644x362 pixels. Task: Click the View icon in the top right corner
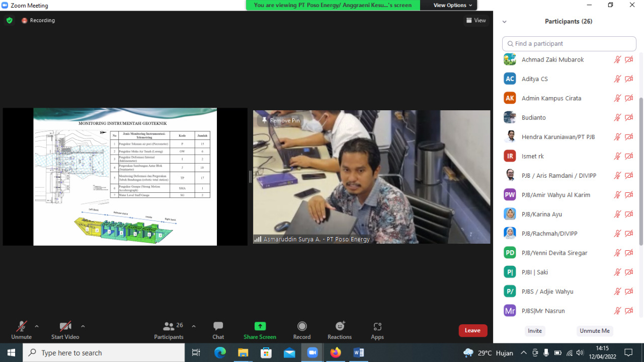coord(475,20)
